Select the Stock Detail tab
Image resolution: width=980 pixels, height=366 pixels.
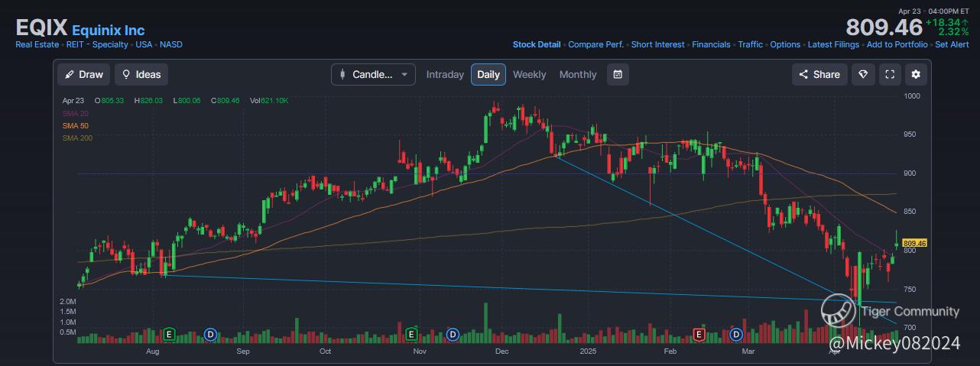(537, 44)
